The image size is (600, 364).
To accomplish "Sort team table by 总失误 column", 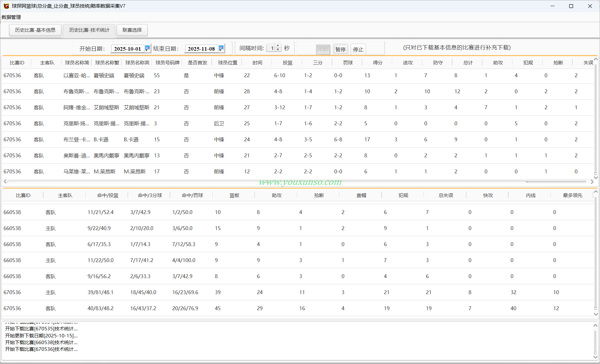I will pyautogui.click(x=446, y=195).
